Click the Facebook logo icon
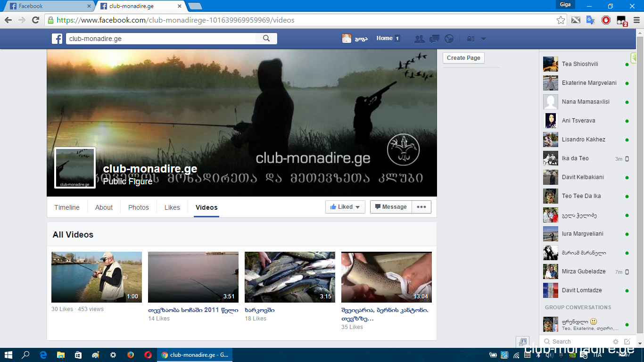Screen dimensions: 644x362 tap(57, 39)
